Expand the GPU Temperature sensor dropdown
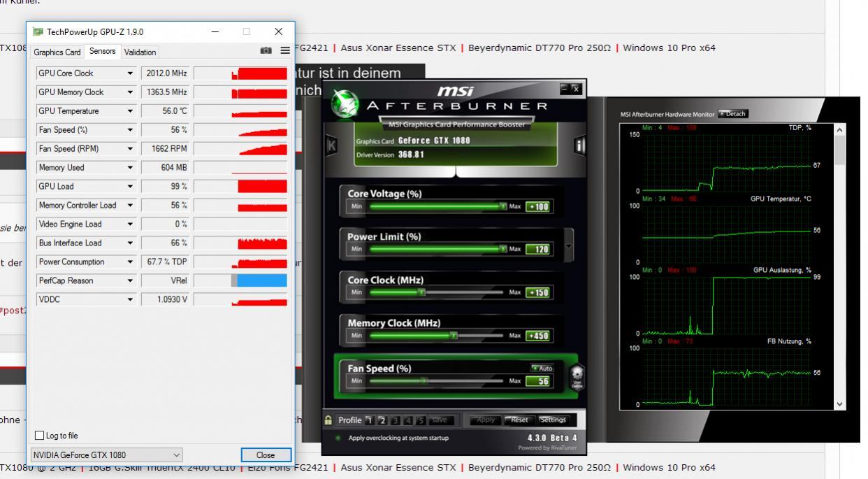The height and width of the screenshot is (479, 868). point(130,111)
